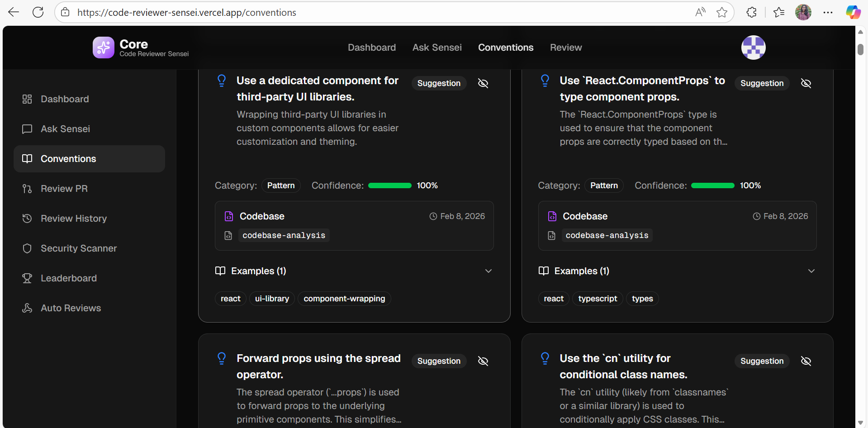This screenshot has width=868, height=428.
Task: Hide the third-party UI libraries convention
Action: (x=483, y=83)
